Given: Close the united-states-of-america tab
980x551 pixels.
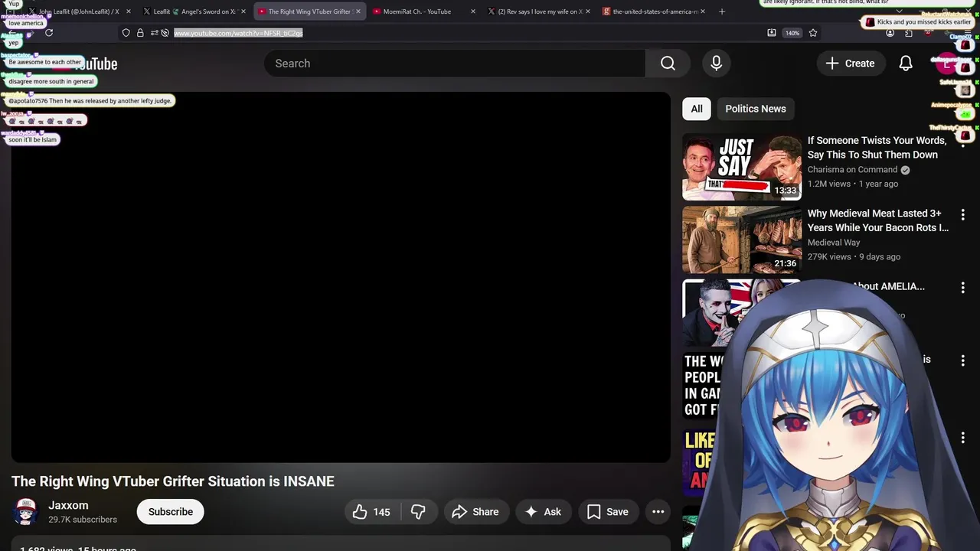Looking at the screenshot, I should pyautogui.click(x=703, y=11).
